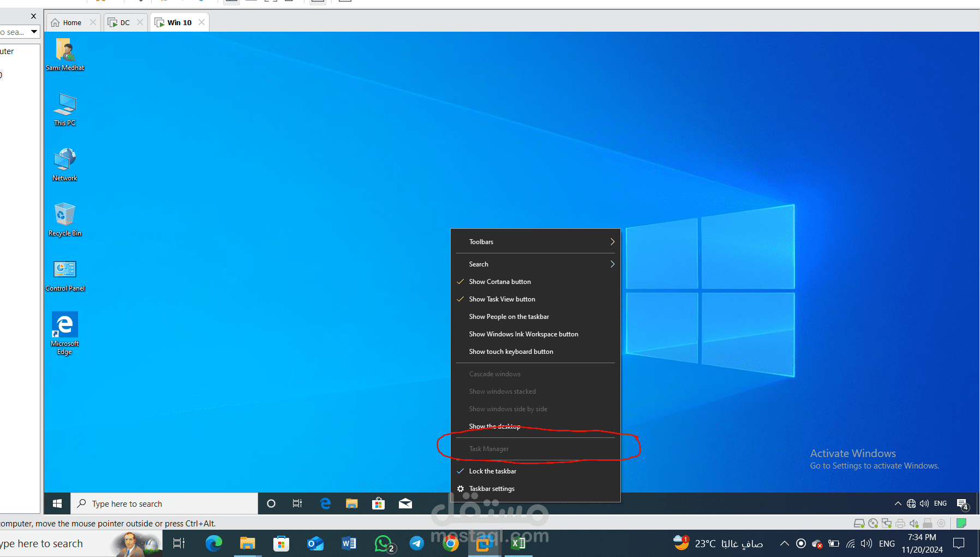Open the new Edge on the host taskbar
980x557 pixels.
pyautogui.click(x=214, y=543)
